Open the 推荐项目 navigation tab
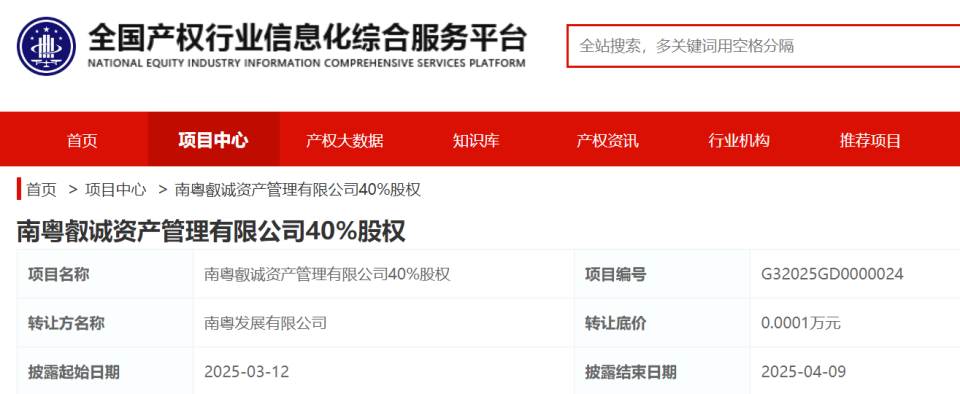Screen dimensions: 960x394 tap(870, 141)
